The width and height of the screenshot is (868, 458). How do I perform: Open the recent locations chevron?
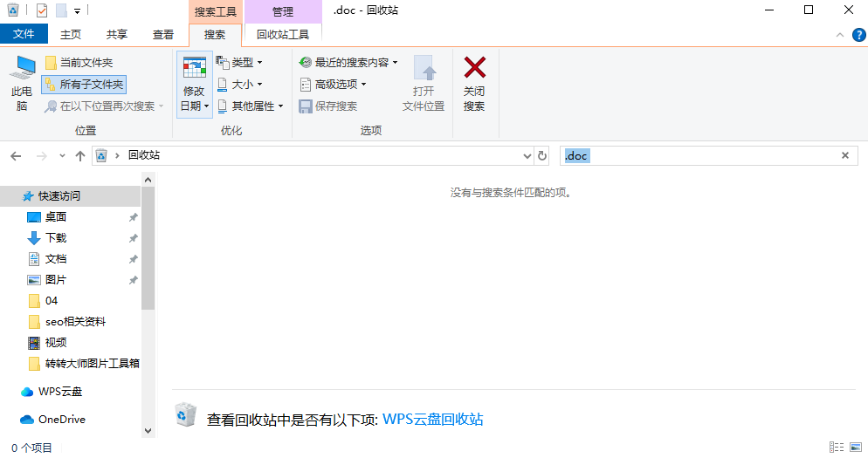[62, 156]
